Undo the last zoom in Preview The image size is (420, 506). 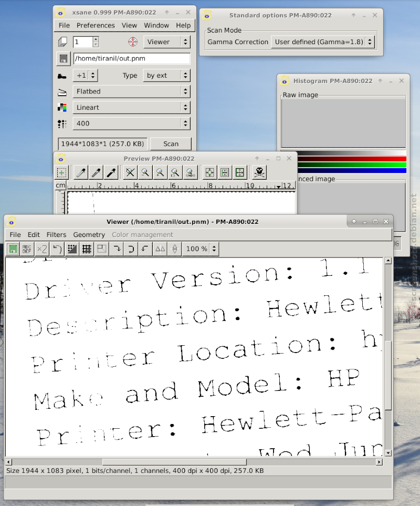pyautogui.click(x=190, y=173)
